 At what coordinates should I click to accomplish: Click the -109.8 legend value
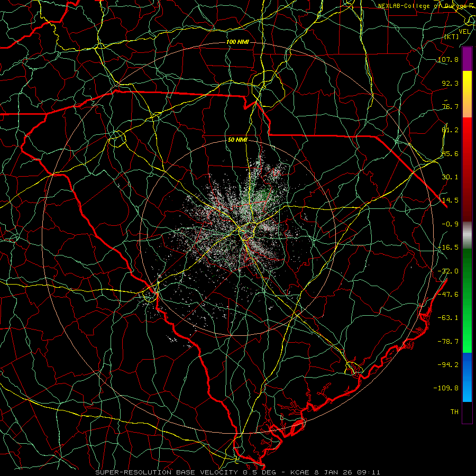point(446,388)
